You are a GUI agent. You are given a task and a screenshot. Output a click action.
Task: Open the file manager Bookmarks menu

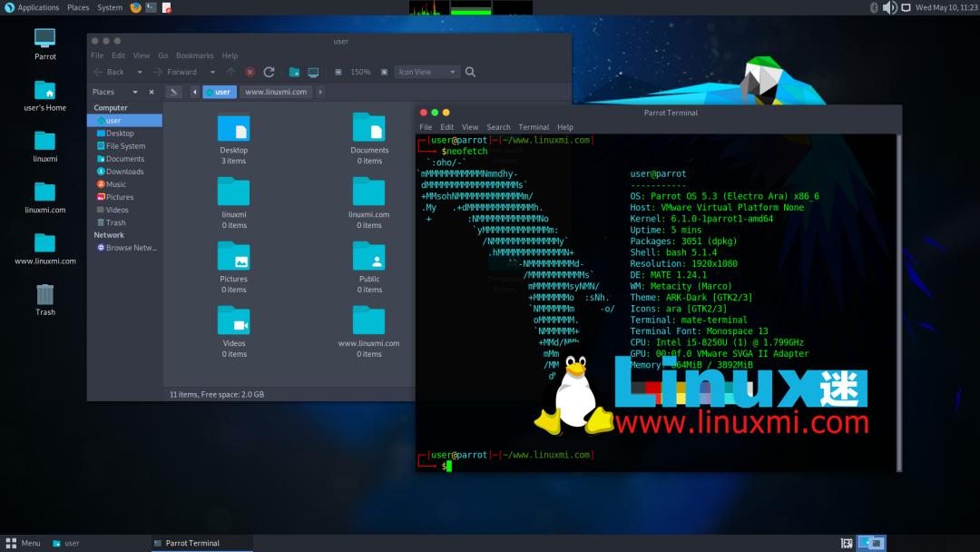[x=194, y=55]
